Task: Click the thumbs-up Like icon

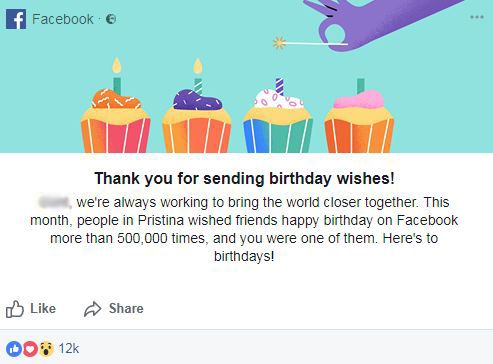Action: (15, 309)
